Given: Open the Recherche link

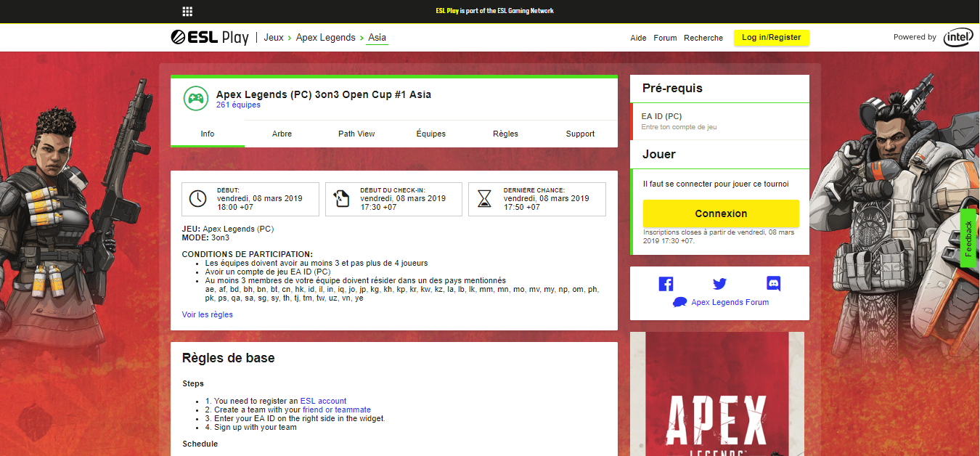Looking at the screenshot, I should tap(703, 38).
